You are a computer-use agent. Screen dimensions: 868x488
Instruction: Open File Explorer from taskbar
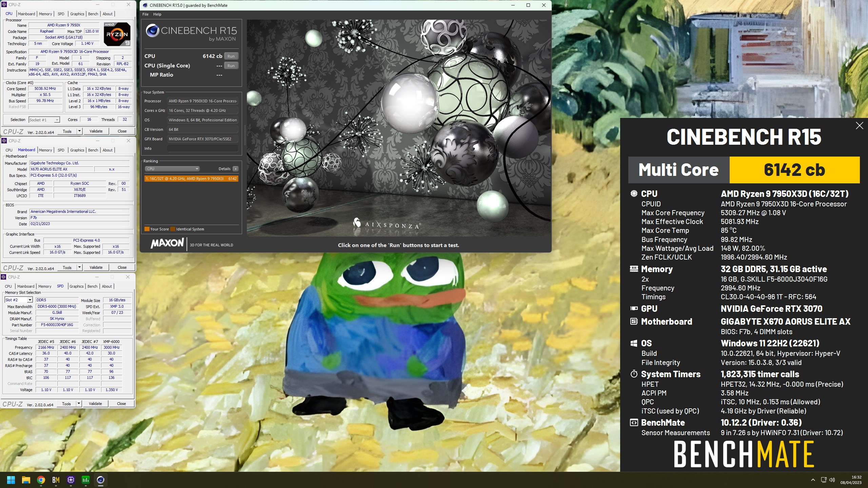(x=26, y=480)
